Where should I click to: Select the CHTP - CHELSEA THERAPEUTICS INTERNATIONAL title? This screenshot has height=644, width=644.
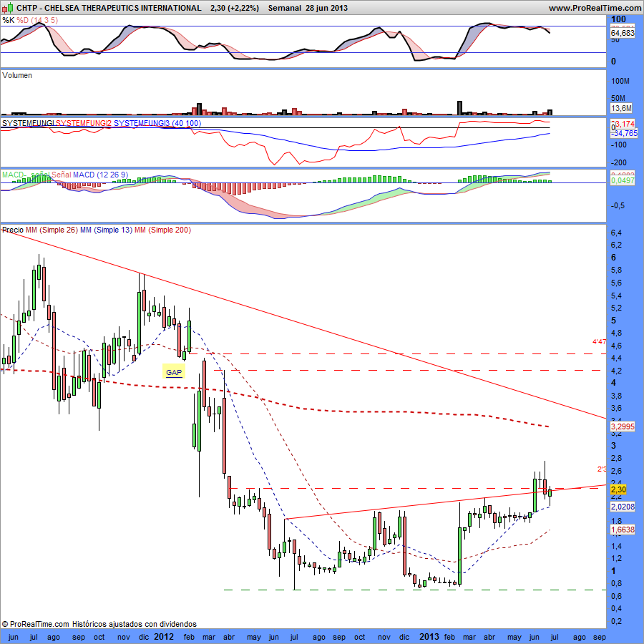point(109,8)
